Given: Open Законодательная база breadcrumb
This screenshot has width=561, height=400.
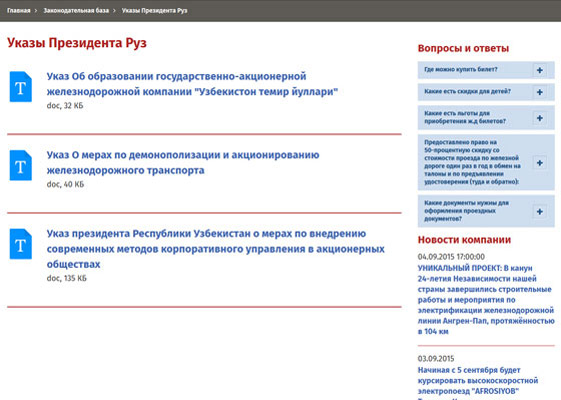Looking at the screenshot, I should [x=76, y=10].
